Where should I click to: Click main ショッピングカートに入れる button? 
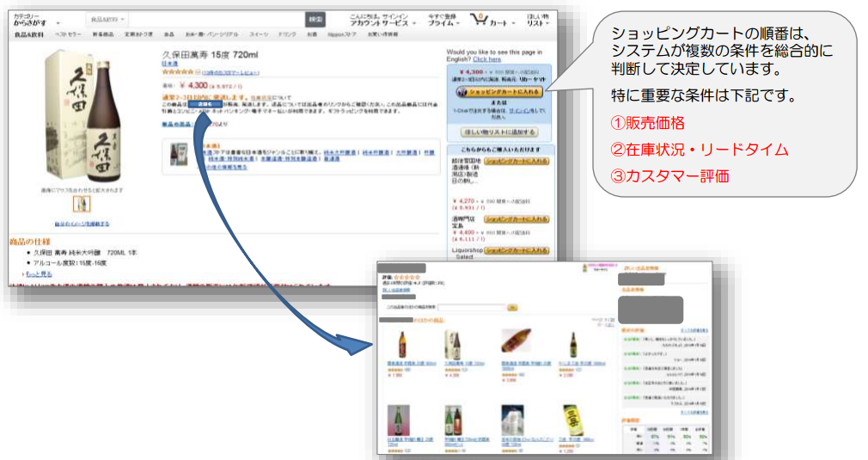point(498,92)
